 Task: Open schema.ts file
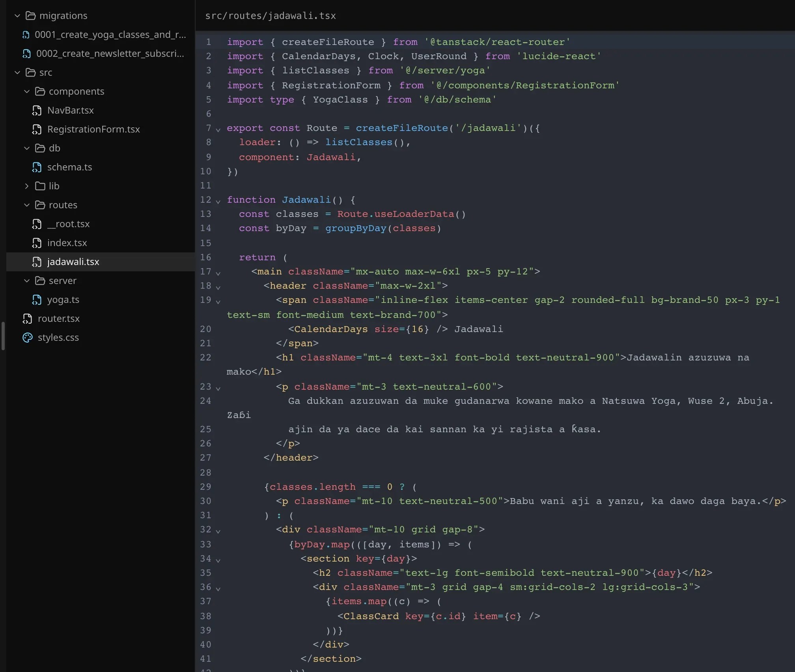(69, 167)
